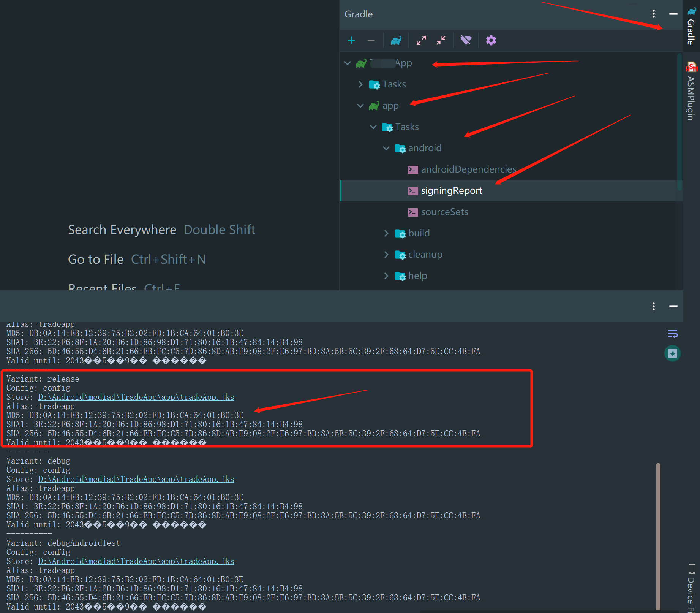700x613 pixels.
Task: Collapse the android task group
Action: [x=386, y=148]
